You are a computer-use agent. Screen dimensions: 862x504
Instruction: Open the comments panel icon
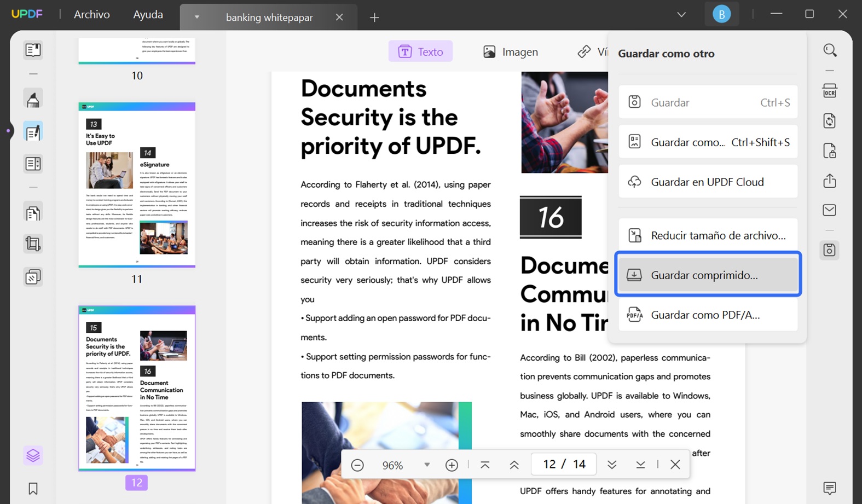pyautogui.click(x=830, y=488)
